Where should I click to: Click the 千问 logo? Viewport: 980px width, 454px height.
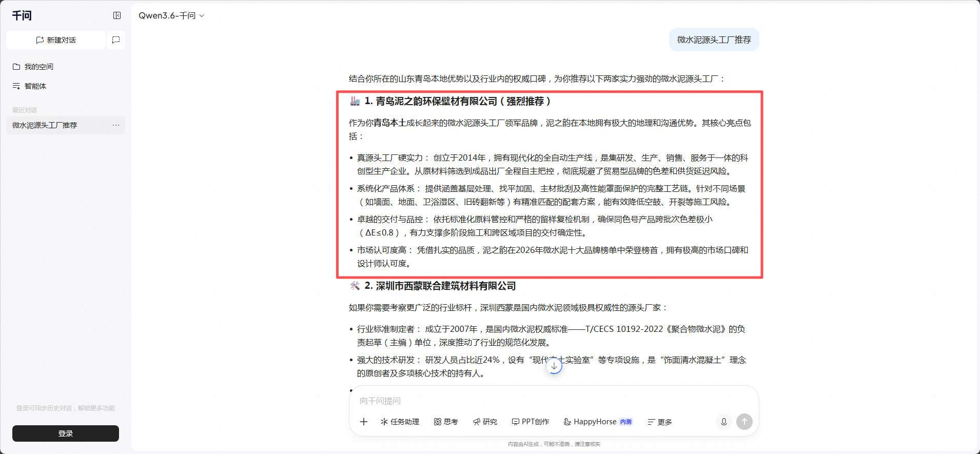pos(22,15)
